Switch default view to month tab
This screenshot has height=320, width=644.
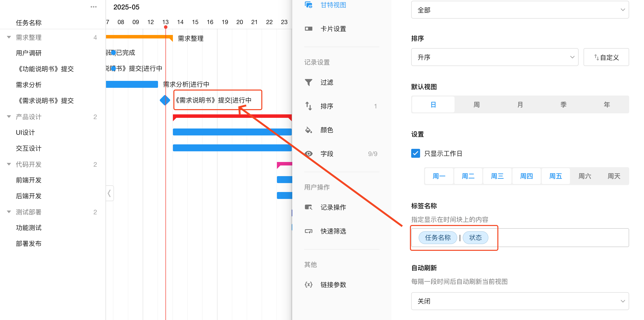click(520, 105)
